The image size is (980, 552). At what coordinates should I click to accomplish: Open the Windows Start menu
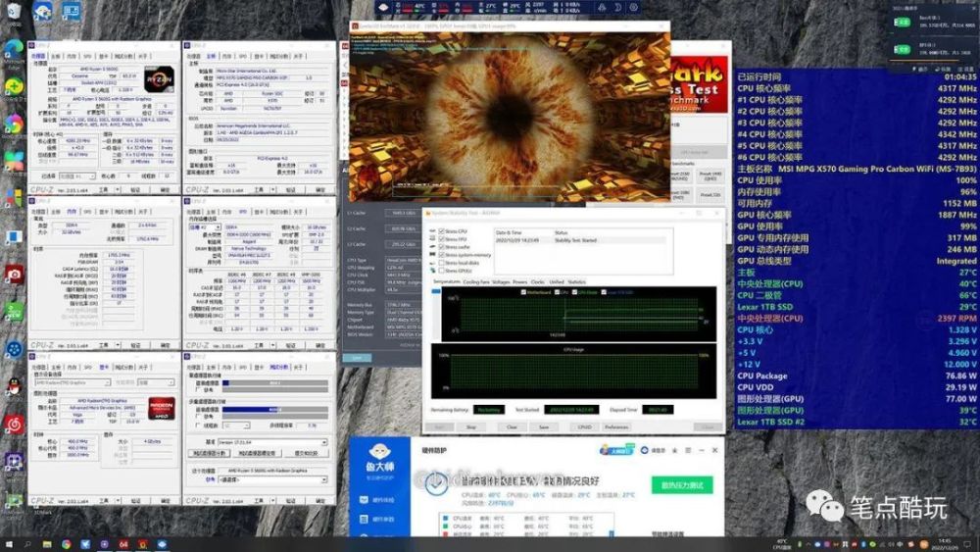coord(11,544)
